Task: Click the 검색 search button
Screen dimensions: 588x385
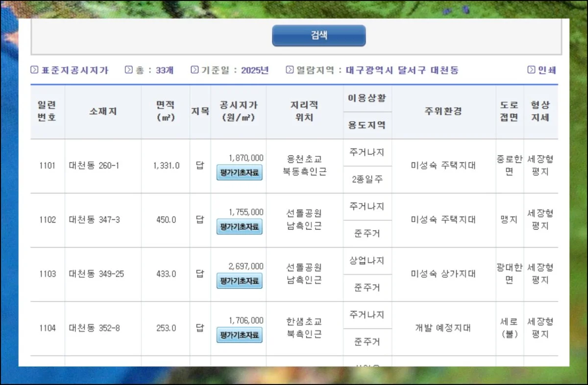Action: click(x=318, y=35)
